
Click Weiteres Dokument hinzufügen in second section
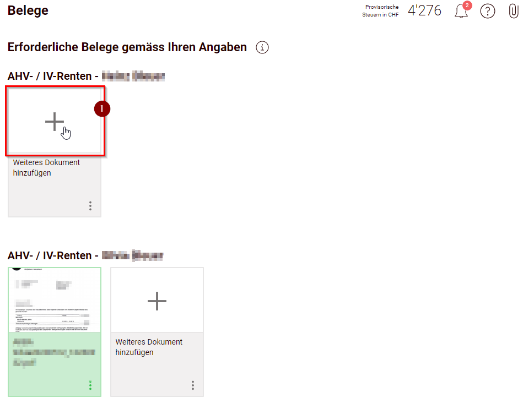tap(149, 347)
